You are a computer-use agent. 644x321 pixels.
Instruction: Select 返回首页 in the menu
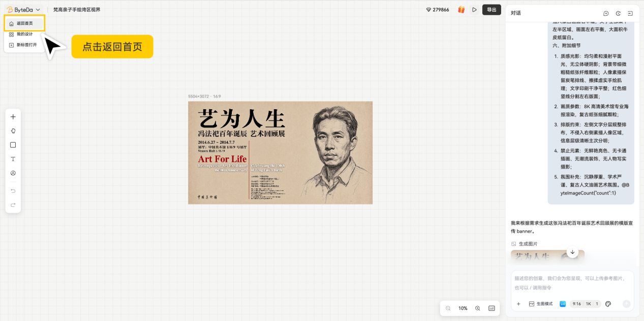(24, 23)
